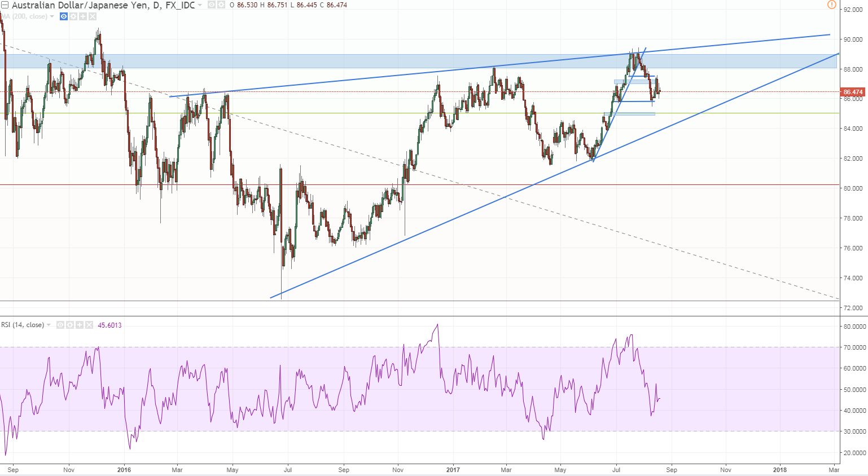
Task: Click the 70.0000 level on the RSI scale
Action: click(x=854, y=347)
